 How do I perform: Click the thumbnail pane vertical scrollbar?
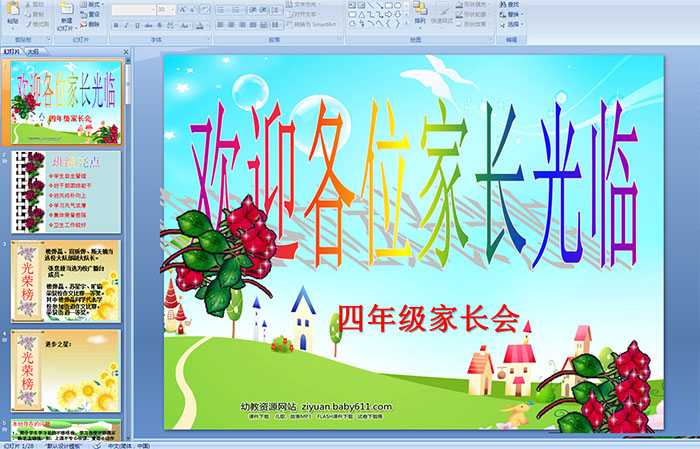[128, 250]
